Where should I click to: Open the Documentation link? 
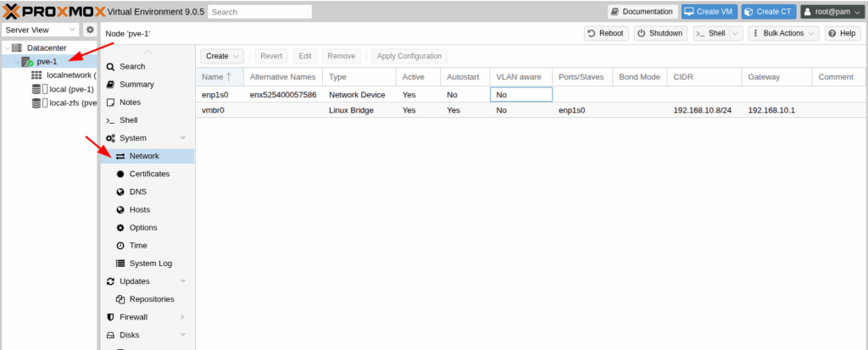[643, 12]
